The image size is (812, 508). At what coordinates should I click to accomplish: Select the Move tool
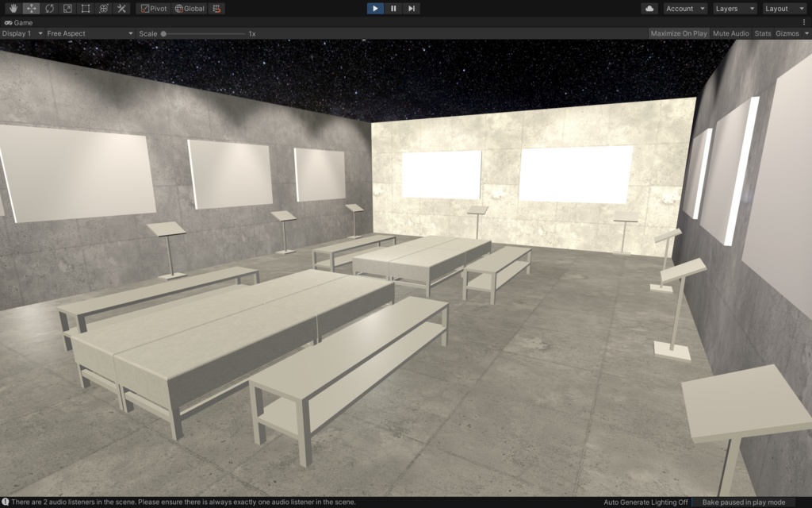point(30,8)
